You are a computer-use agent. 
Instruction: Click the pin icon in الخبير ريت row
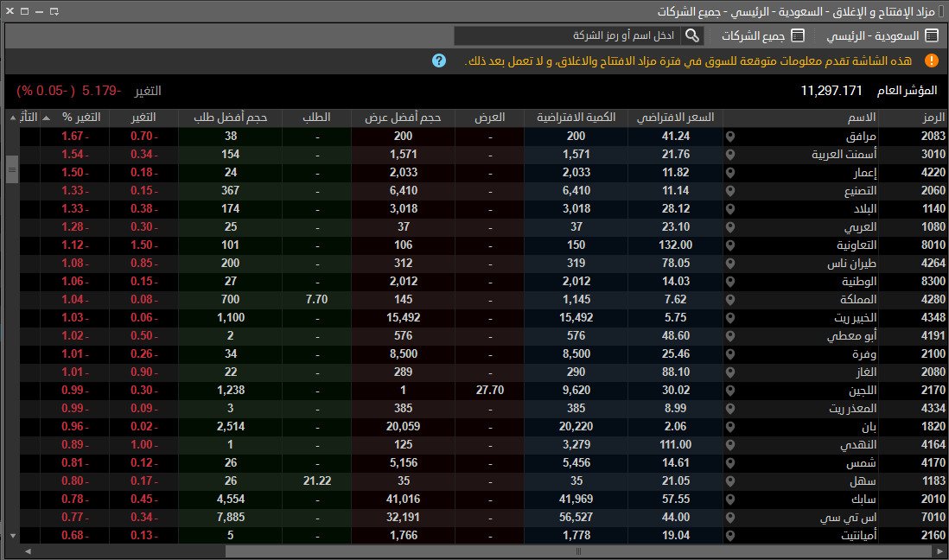730,318
